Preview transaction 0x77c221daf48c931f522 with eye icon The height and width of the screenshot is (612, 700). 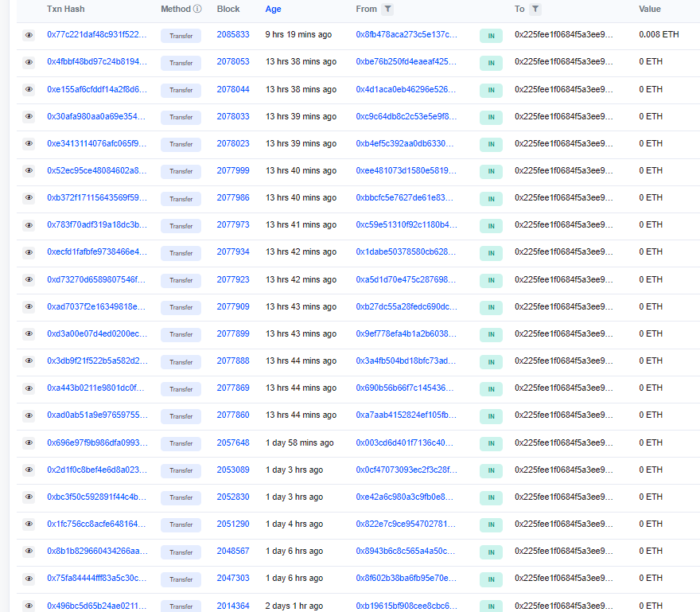[x=29, y=35]
